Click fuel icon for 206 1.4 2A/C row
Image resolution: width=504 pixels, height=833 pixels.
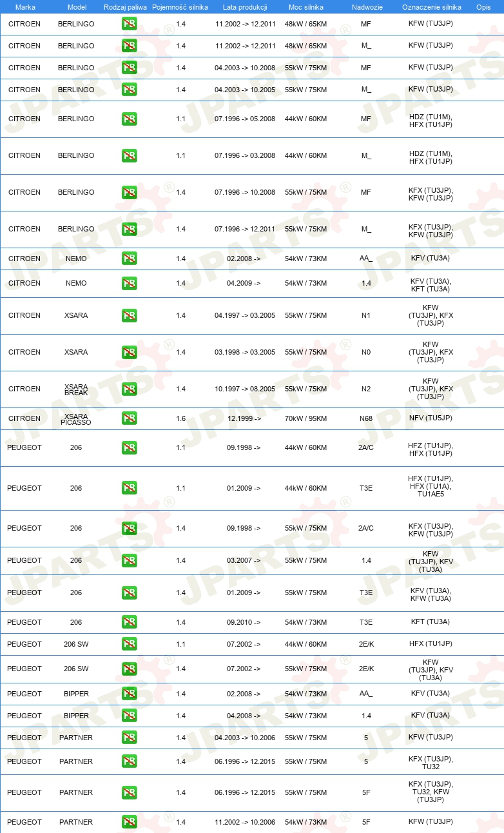click(x=129, y=528)
